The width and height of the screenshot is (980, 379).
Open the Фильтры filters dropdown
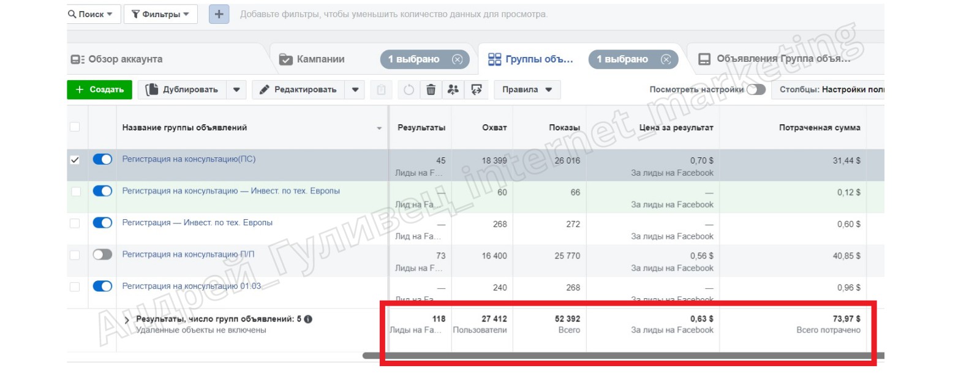[160, 14]
